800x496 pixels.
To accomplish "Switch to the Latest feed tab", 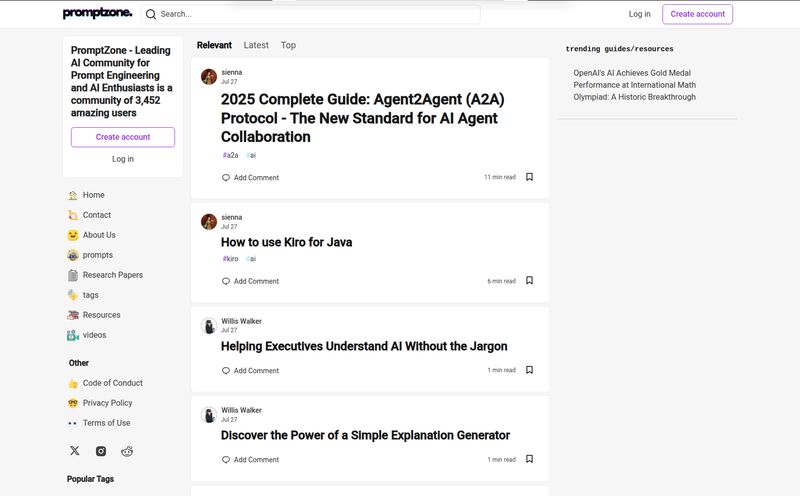I will [256, 45].
